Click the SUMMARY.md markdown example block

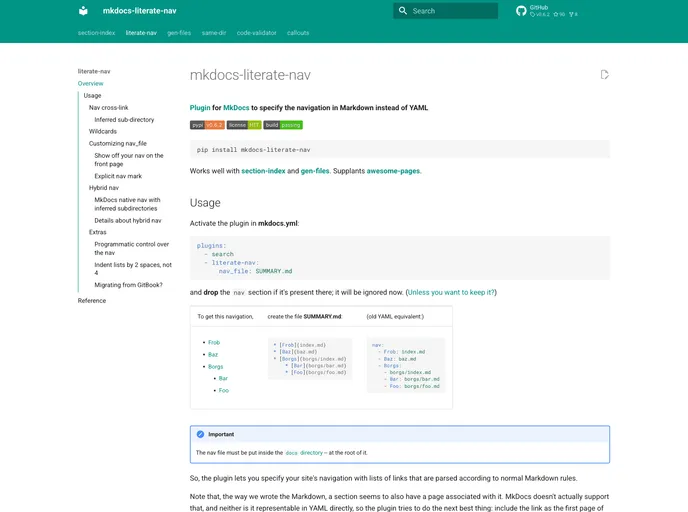point(310,359)
